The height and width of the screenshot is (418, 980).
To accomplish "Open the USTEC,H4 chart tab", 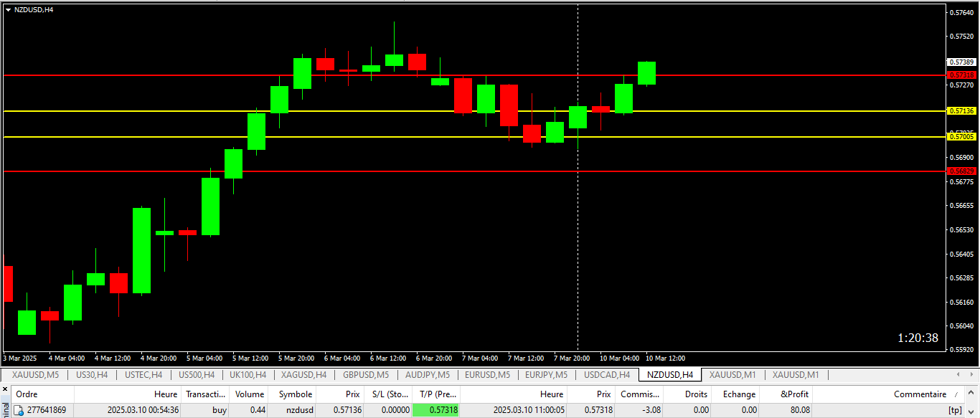I will pos(143,374).
